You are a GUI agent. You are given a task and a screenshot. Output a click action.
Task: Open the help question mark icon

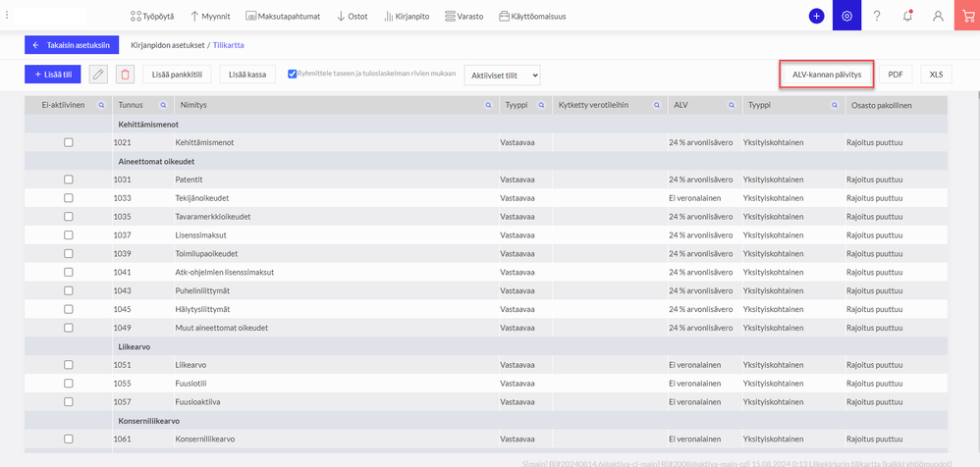(877, 17)
